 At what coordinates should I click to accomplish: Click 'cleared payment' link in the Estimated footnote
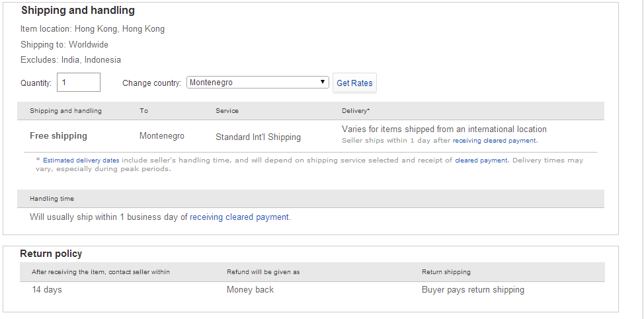click(482, 160)
